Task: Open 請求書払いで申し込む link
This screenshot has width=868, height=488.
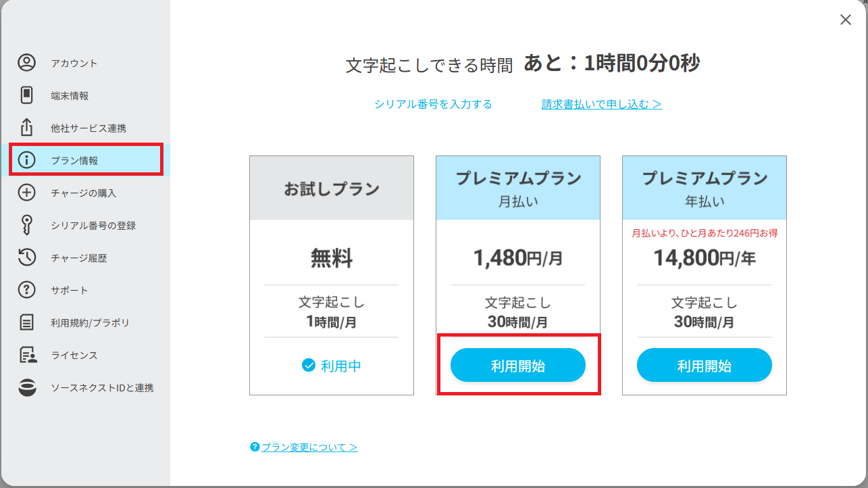Action: pos(601,104)
